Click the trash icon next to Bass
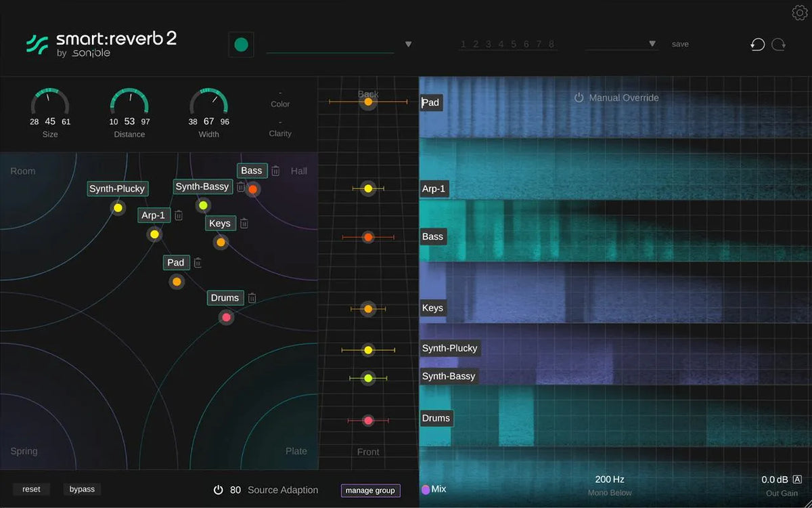 (x=275, y=171)
